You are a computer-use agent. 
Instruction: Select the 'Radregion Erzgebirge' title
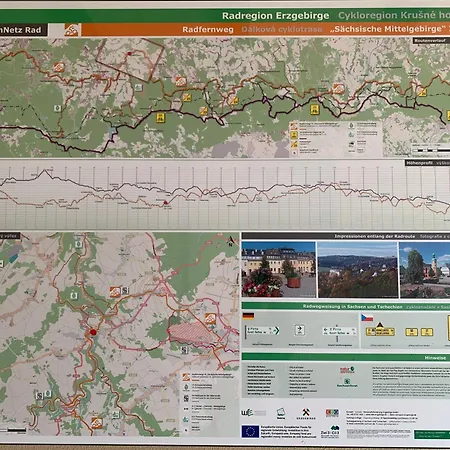click(275, 16)
